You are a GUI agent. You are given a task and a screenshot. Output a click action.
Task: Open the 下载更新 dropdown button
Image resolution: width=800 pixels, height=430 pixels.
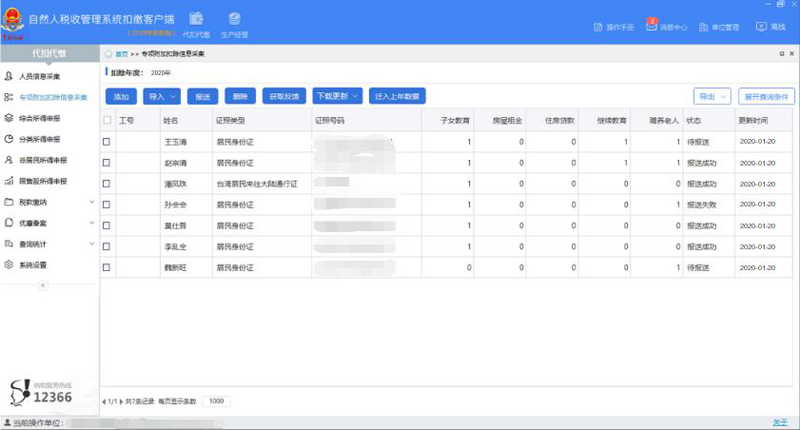(x=338, y=97)
